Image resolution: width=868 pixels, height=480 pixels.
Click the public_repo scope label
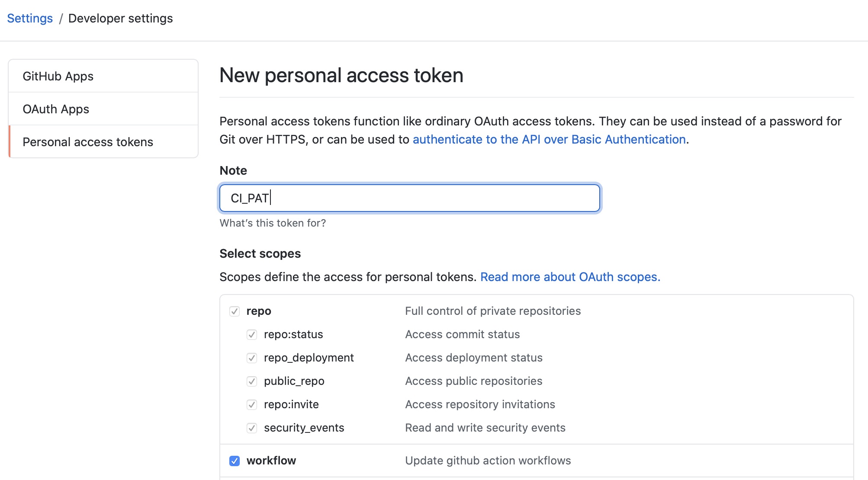pyautogui.click(x=294, y=381)
